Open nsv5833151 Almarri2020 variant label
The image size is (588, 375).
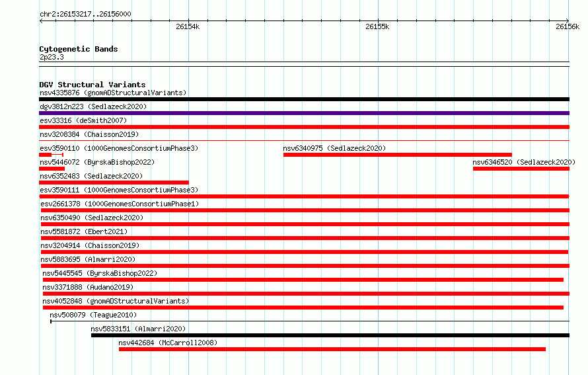(x=138, y=329)
